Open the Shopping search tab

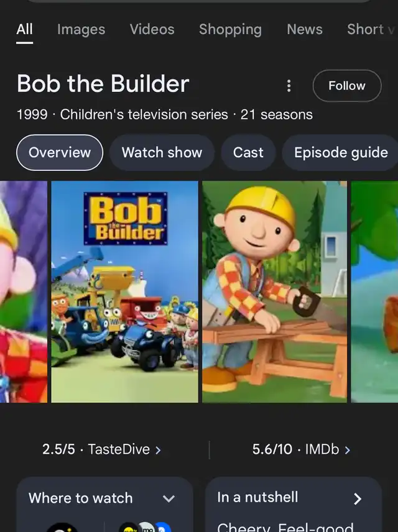click(x=230, y=29)
